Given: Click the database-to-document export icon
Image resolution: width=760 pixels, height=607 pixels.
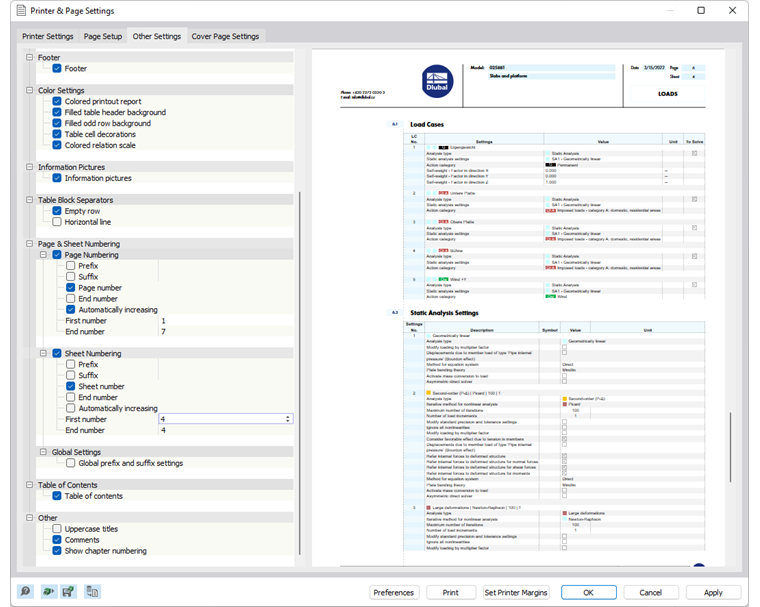Looking at the screenshot, I should point(92,591).
